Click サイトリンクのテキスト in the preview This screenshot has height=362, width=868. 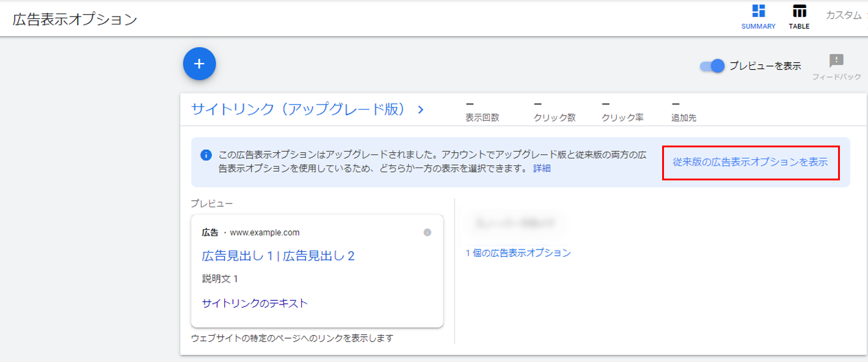tap(255, 303)
